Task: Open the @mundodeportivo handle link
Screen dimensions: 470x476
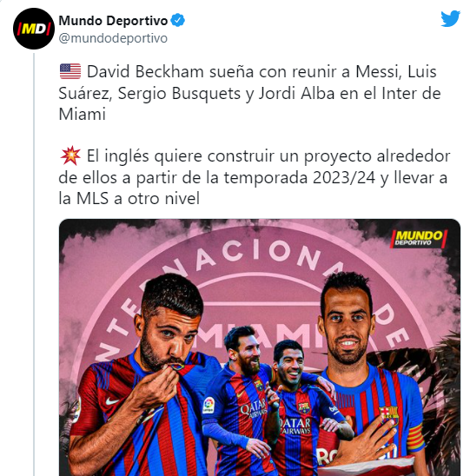Action: pos(113,38)
